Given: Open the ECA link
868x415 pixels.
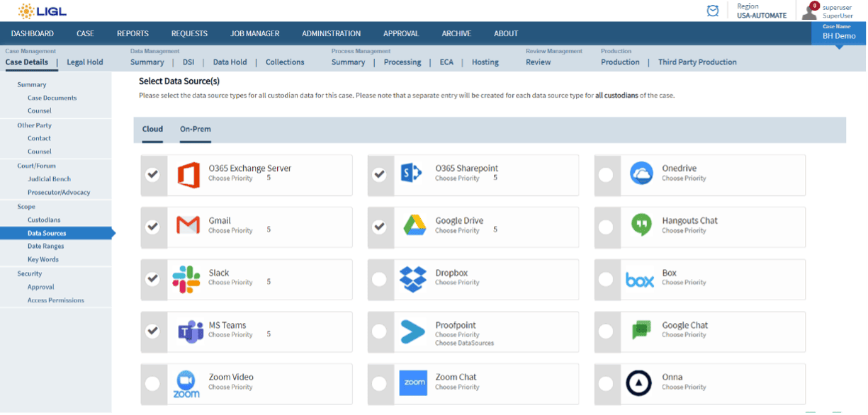Looking at the screenshot, I should coord(446,62).
